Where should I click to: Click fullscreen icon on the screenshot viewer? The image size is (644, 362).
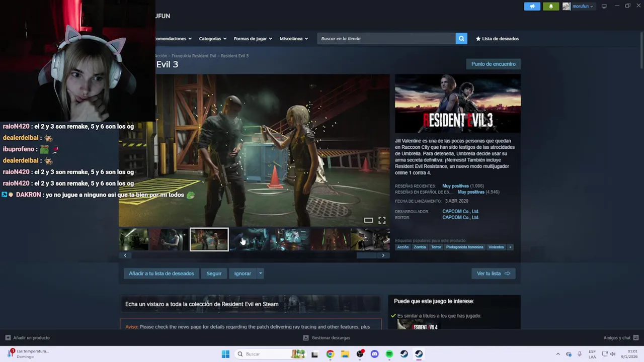382,220
